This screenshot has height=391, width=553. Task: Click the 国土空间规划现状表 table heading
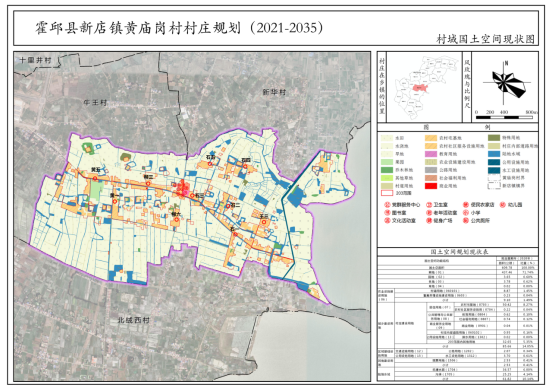click(x=458, y=252)
